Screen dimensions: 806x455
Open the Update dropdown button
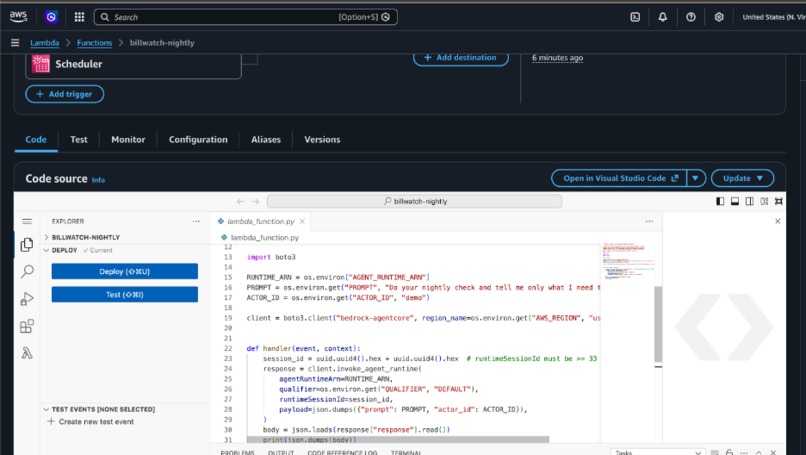point(742,178)
